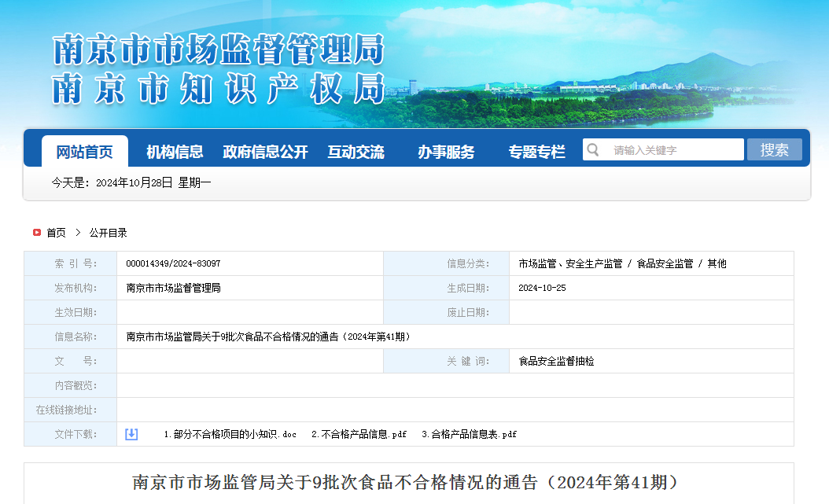Viewport: 829px width, 504px height.
Task: Click the article title about 9批次食品不合格
Action: [405, 482]
